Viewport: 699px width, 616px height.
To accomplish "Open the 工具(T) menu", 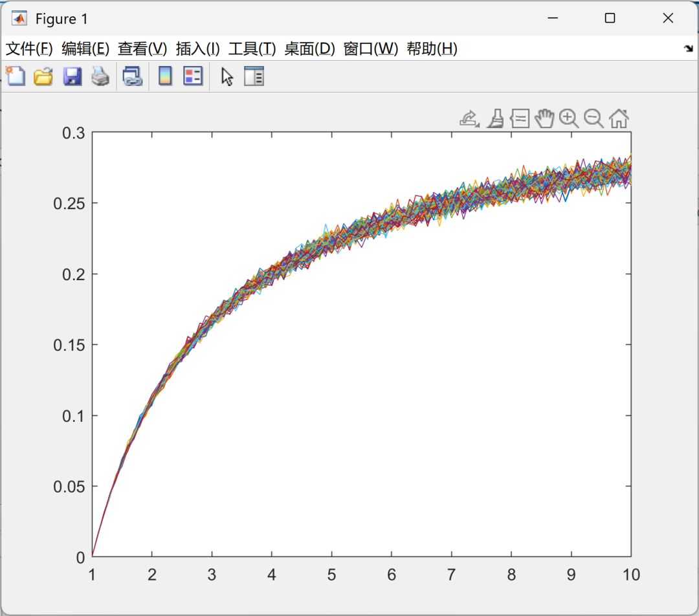I will coord(252,49).
